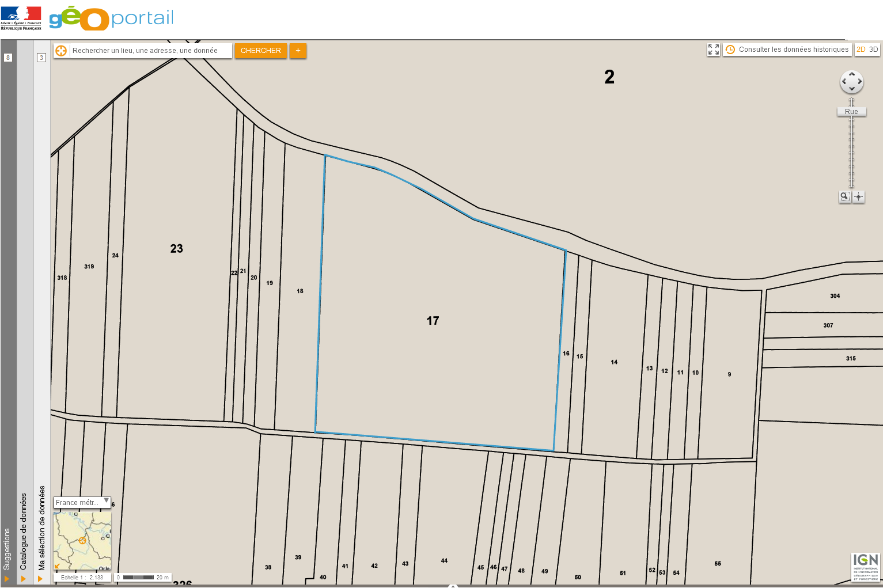Activate the zoom-to-rectangle magnifier tool

pyautogui.click(x=844, y=196)
